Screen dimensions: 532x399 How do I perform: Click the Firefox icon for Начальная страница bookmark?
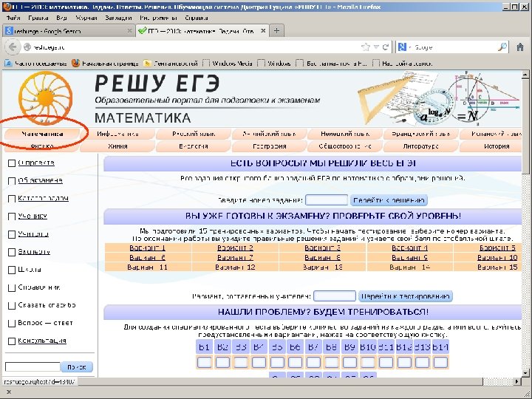pos(75,63)
